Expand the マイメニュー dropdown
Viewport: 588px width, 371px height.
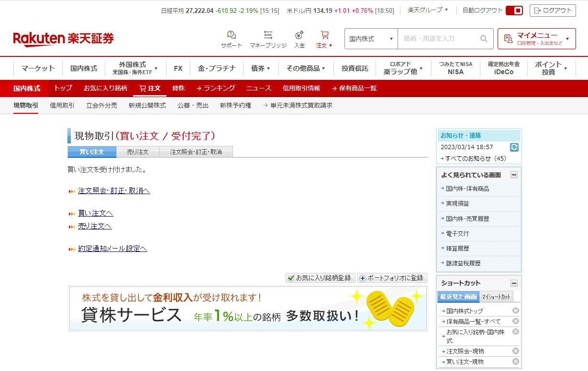(536, 39)
